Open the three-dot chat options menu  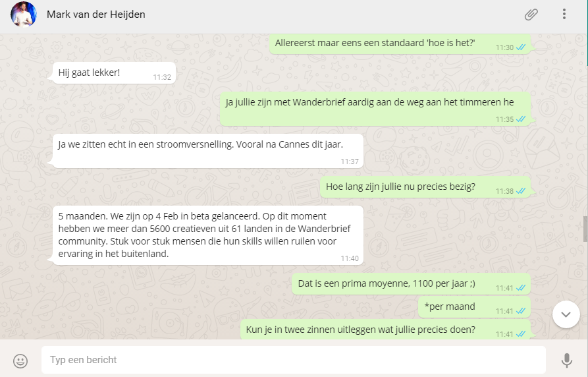(564, 14)
